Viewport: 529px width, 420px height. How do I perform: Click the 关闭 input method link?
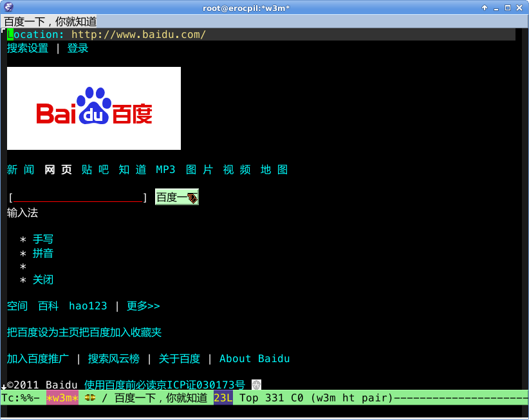coord(43,280)
